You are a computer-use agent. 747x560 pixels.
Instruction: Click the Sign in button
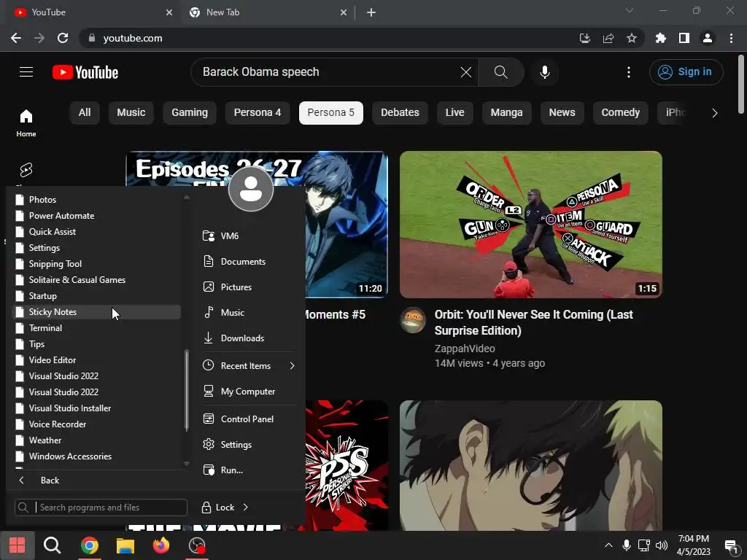tap(686, 72)
